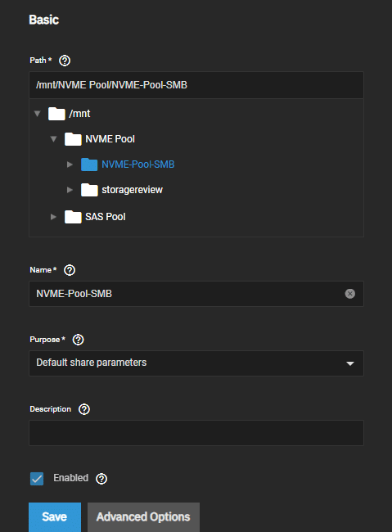Click the storagereview folder icon

point(89,190)
